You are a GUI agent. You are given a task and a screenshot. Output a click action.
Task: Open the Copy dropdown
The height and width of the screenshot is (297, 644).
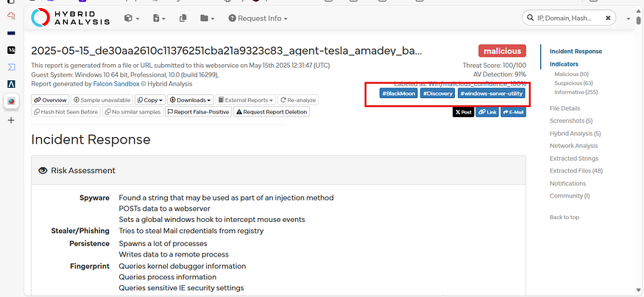click(x=150, y=100)
